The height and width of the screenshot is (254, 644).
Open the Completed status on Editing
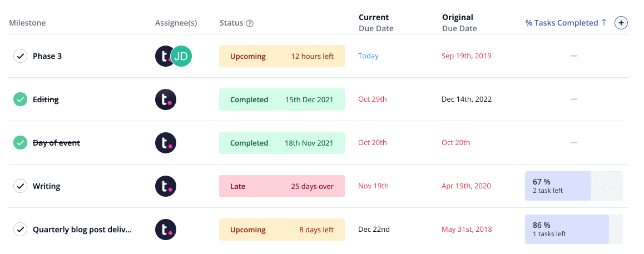[282, 99]
